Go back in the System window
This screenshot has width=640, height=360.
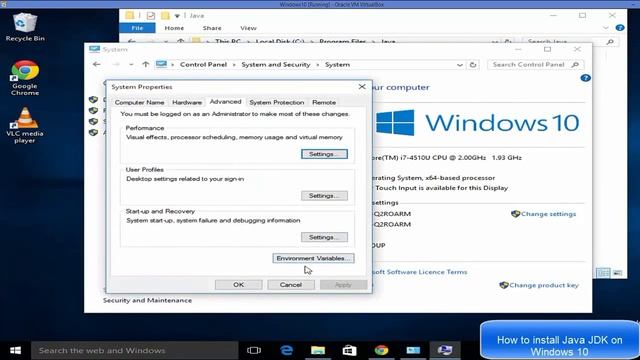[x=97, y=64]
